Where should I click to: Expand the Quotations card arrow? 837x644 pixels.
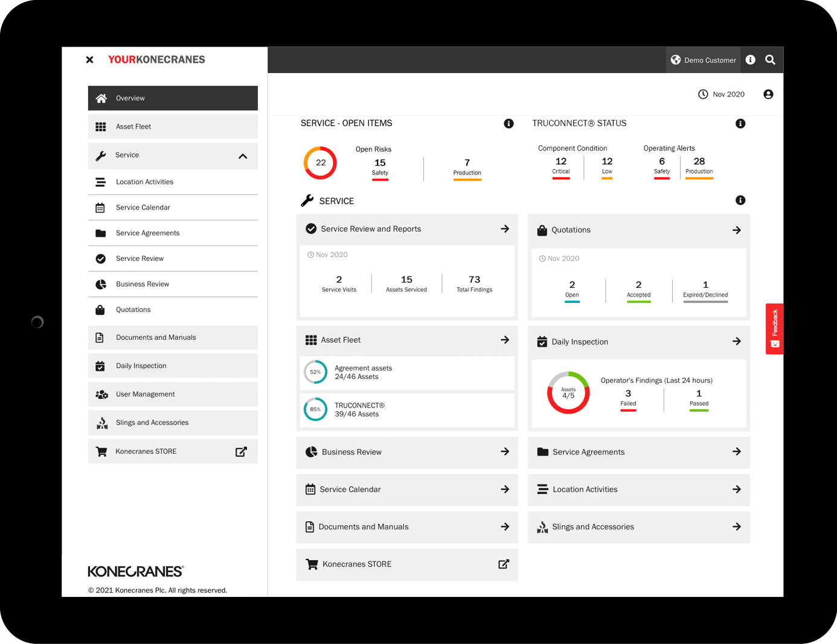click(x=736, y=230)
